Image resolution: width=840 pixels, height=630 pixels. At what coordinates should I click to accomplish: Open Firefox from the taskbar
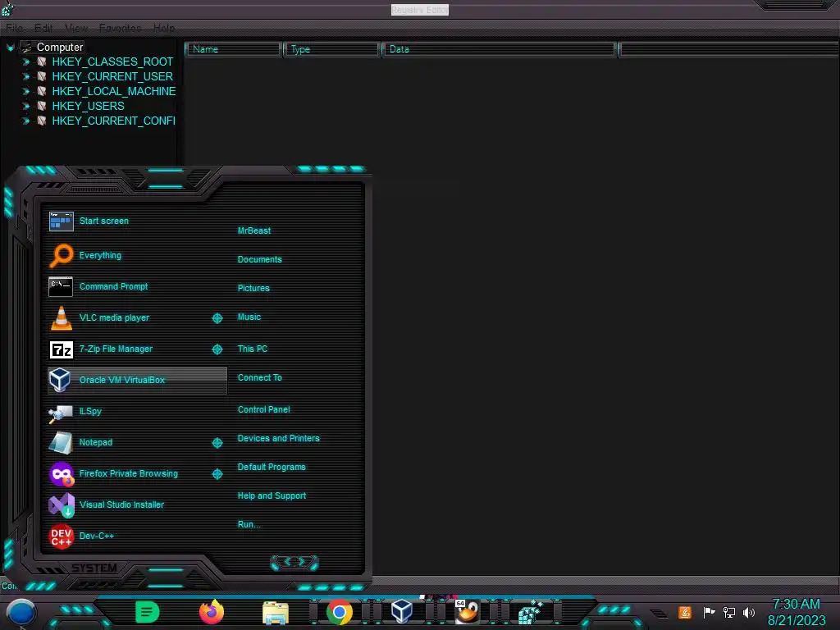click(x=212, y=612)
